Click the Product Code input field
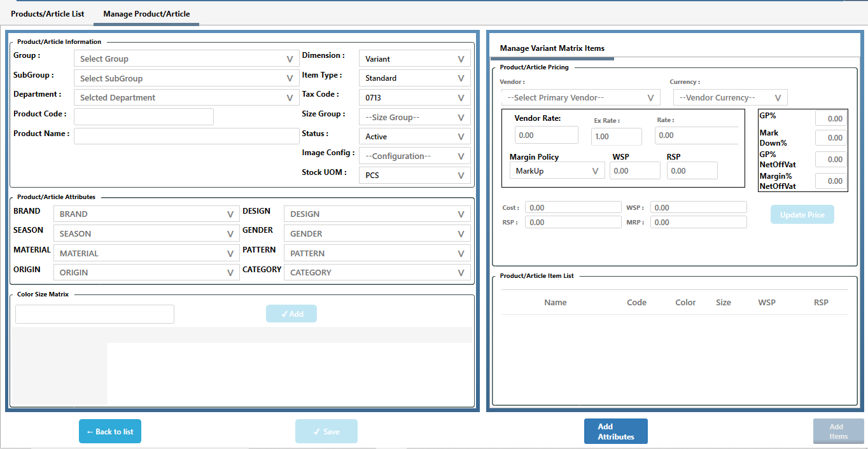The image size is (868, 449). [143, 117]
